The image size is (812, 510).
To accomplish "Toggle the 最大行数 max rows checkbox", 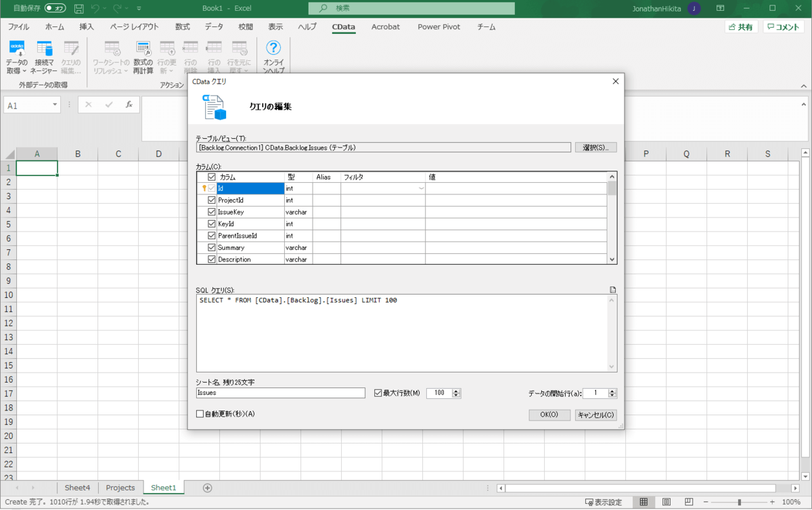I will [378, 393].
